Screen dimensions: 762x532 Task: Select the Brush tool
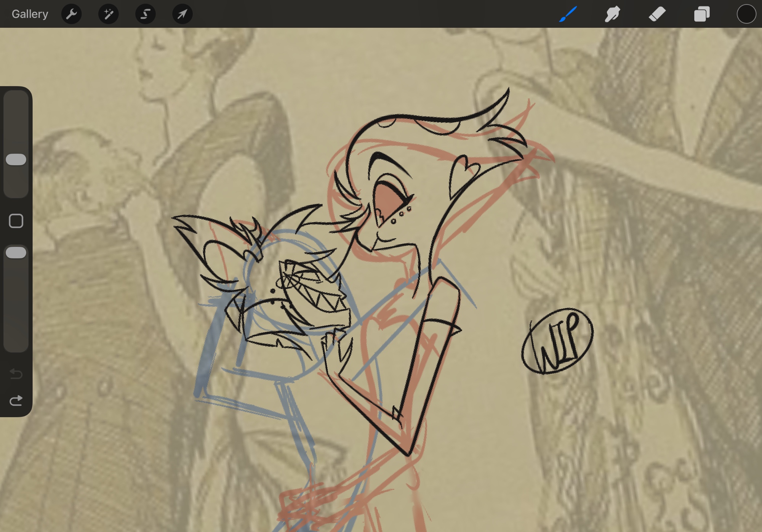[568, 14]
